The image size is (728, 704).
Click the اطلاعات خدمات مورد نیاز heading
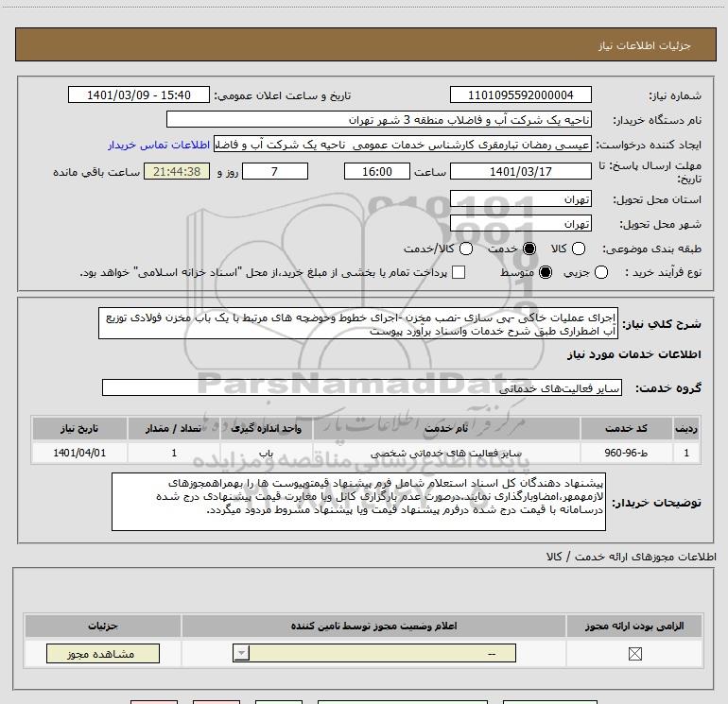[x=633, y=354]
